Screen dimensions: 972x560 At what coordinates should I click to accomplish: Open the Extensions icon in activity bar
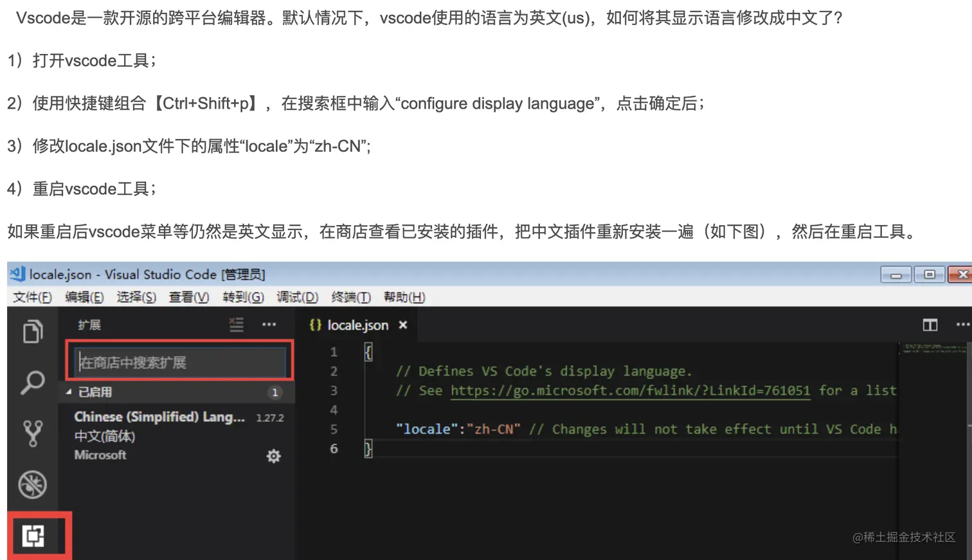tap(33, 536)
